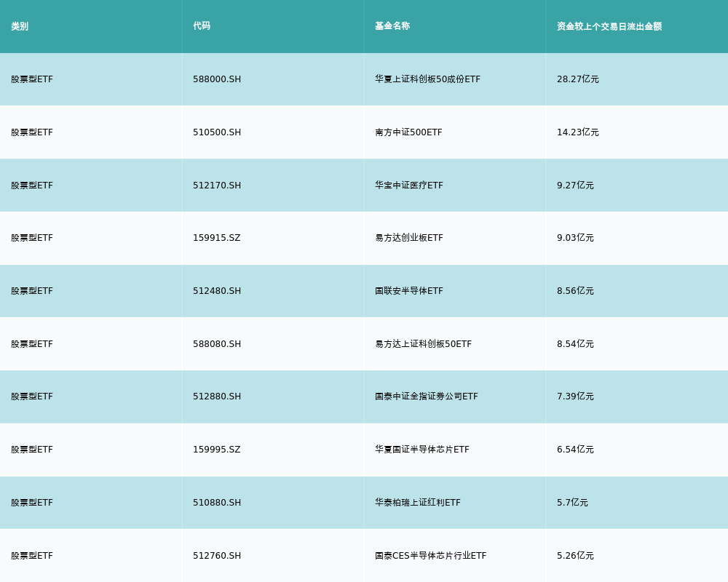Click the code 512480.SH
728x582 pixels.
216,291
